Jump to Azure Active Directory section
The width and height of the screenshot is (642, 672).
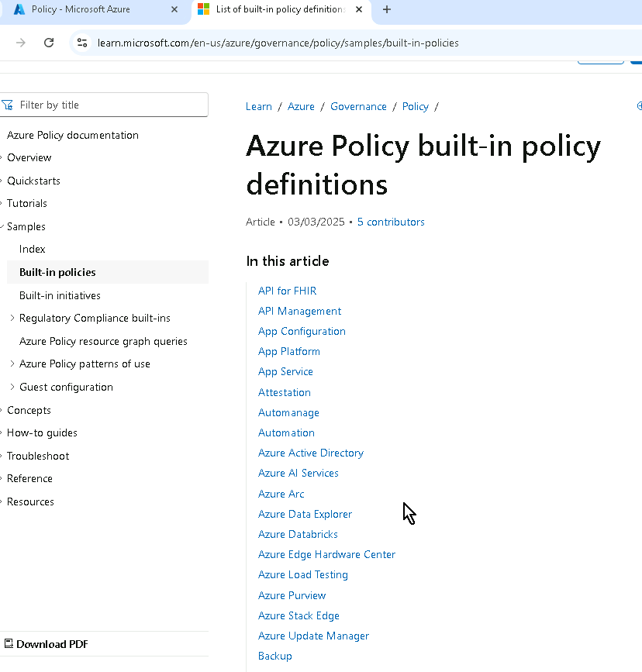(311, 453)
